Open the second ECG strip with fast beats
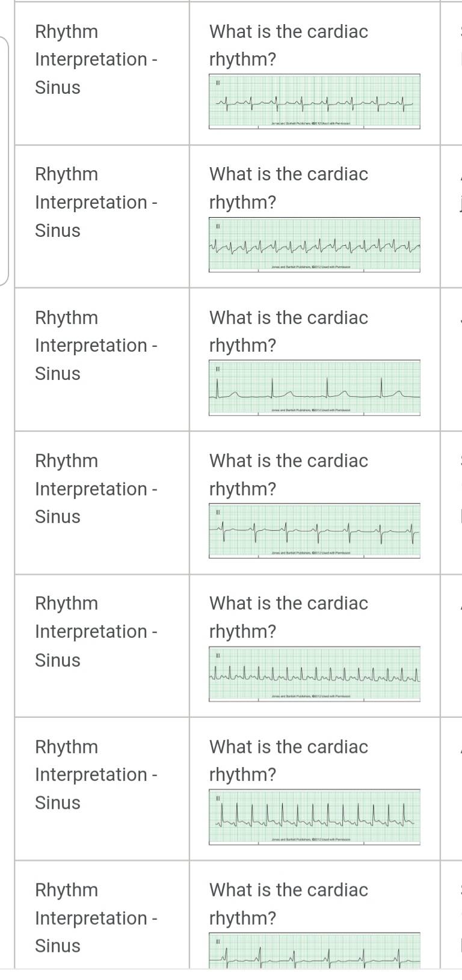The image size is (462, 980). pos(315,244)
